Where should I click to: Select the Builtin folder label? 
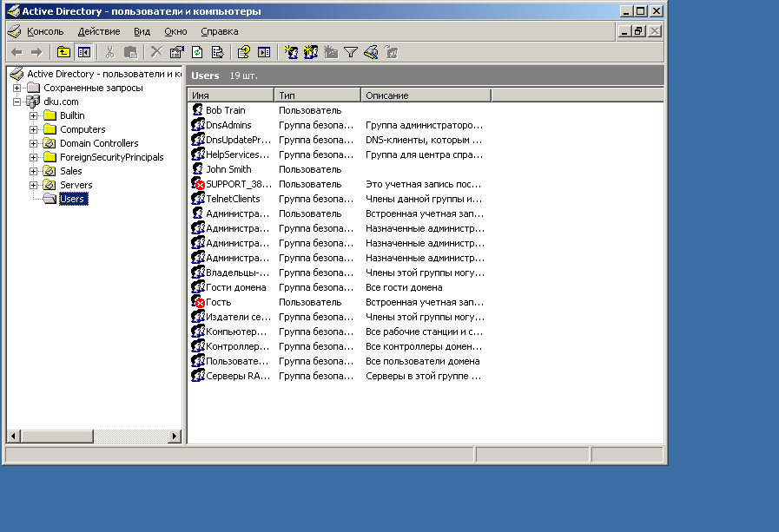point(72,115)
